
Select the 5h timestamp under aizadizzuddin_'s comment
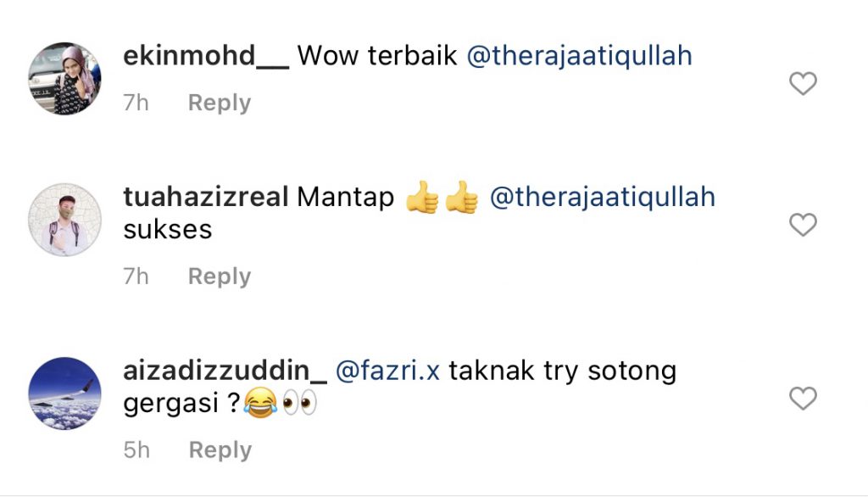click(136, 450)
